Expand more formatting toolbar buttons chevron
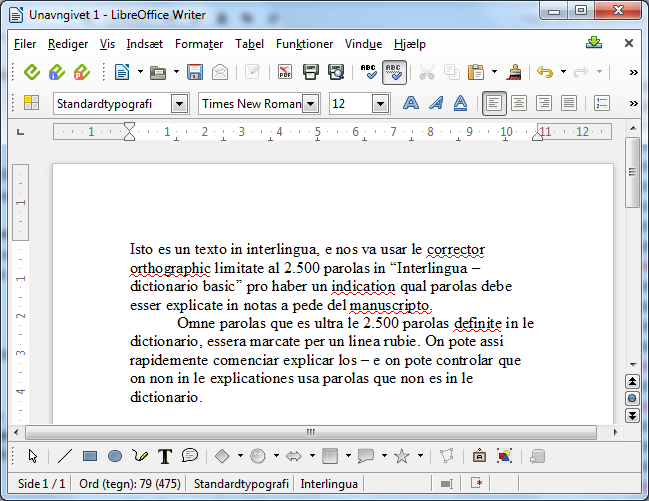Viewport: 649px width, 501px height. pyautogui.click(x=633, y=103)
